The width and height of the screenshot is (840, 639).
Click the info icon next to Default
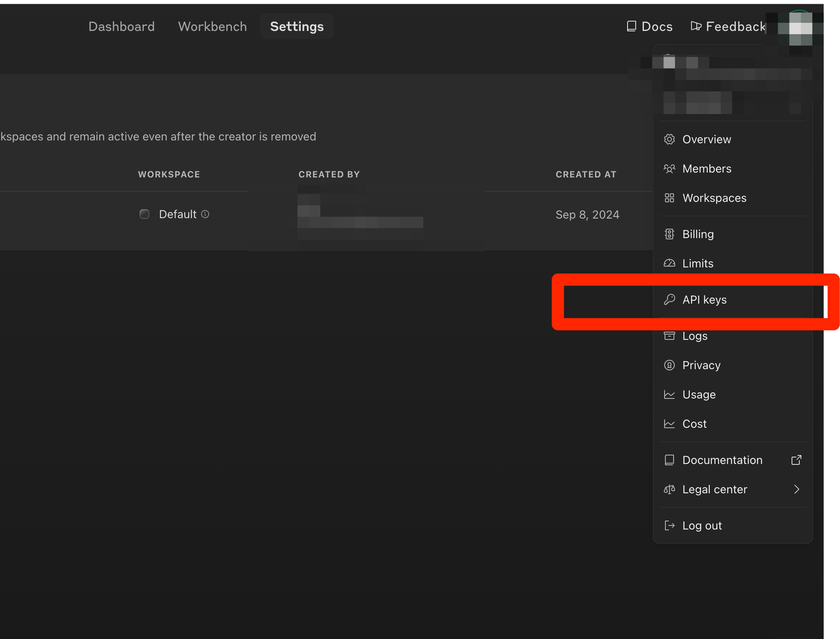205,214
